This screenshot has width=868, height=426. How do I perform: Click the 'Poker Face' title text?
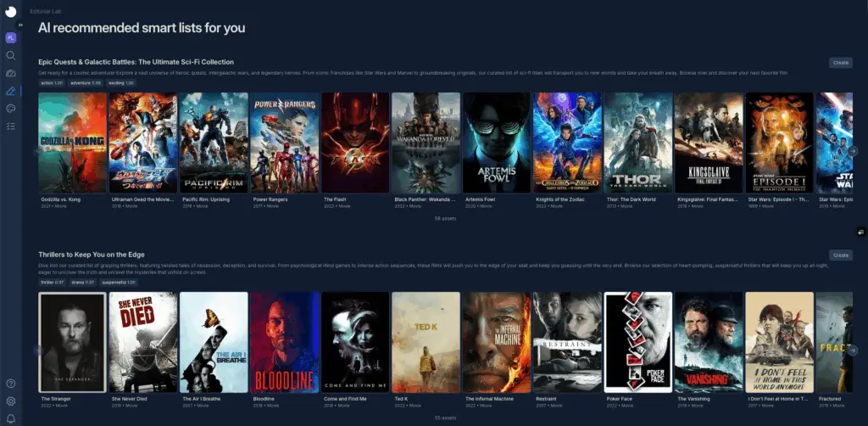pyautogui.click(x=620, y=399)
